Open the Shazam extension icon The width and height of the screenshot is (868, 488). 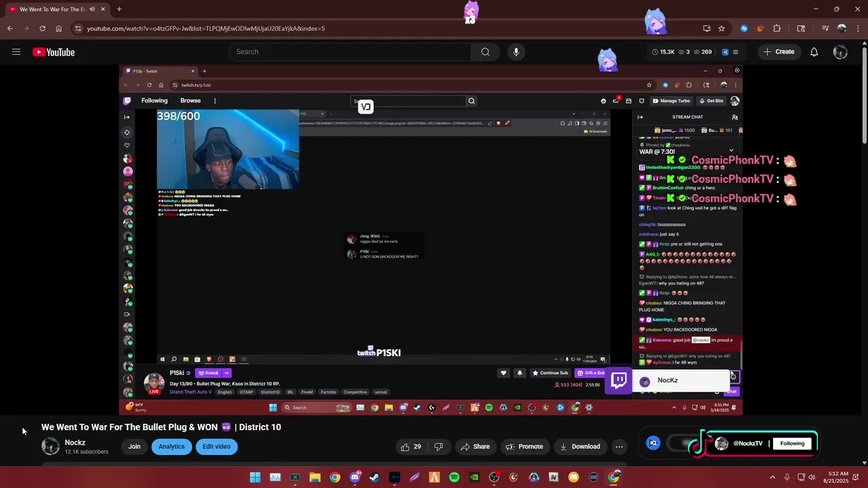pos(744,28)
